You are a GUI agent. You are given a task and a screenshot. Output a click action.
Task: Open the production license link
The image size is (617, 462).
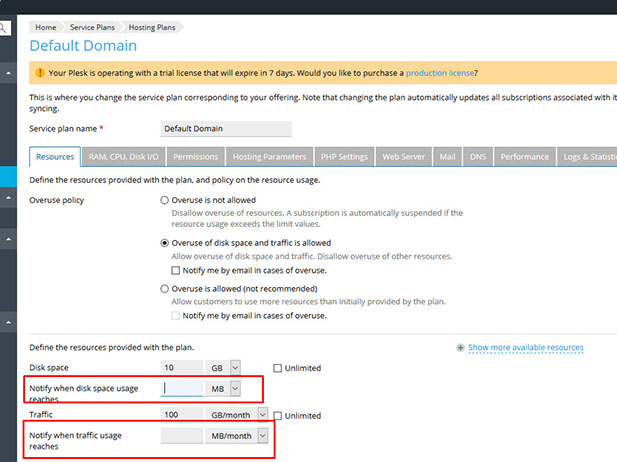pos(440,73)
